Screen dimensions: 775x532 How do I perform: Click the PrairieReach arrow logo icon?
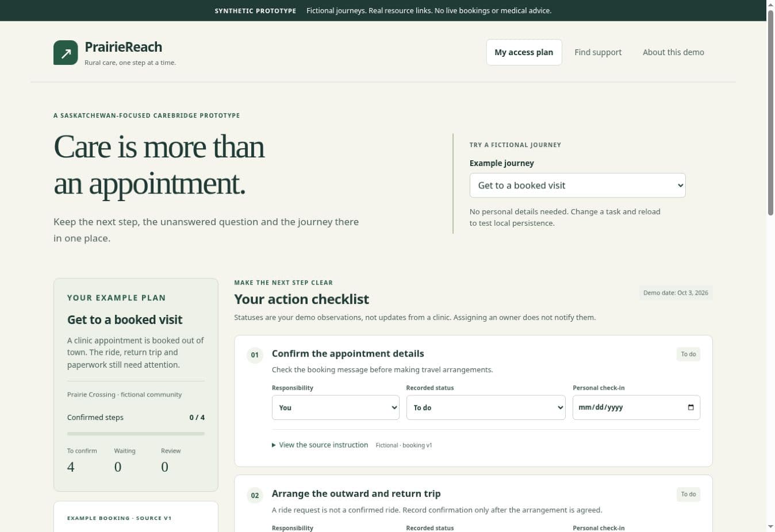66,52
